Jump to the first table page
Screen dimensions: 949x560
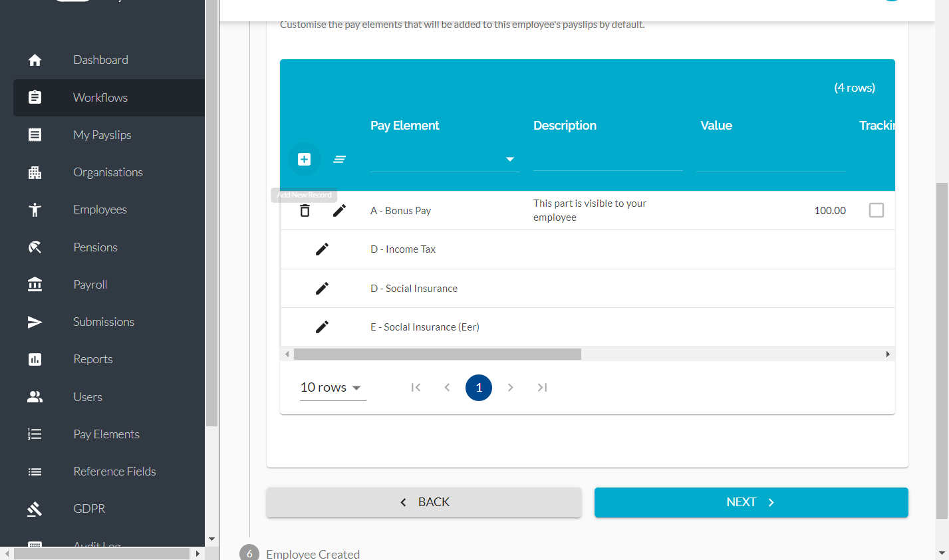(416, 388)
